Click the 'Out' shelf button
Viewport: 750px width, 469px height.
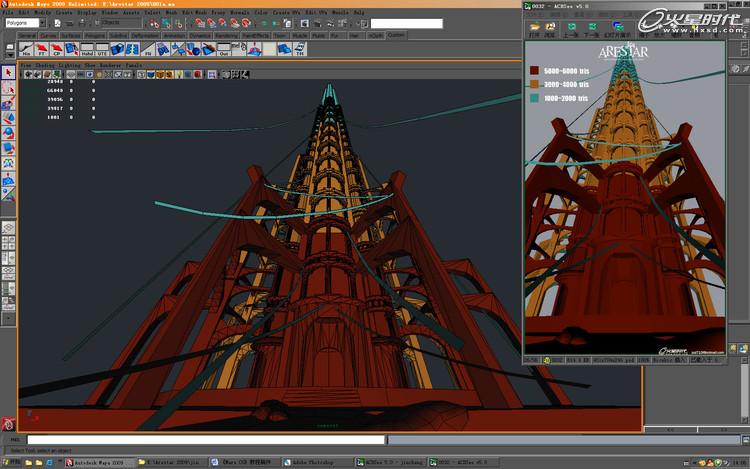coord(224,49)
